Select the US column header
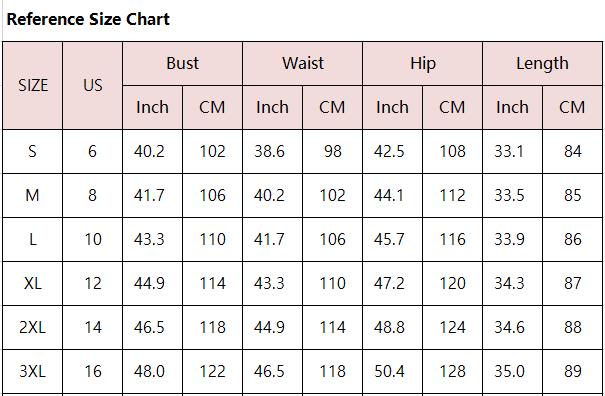The width and height of the screenshot is (605, 396). click(x=93, y=85)
